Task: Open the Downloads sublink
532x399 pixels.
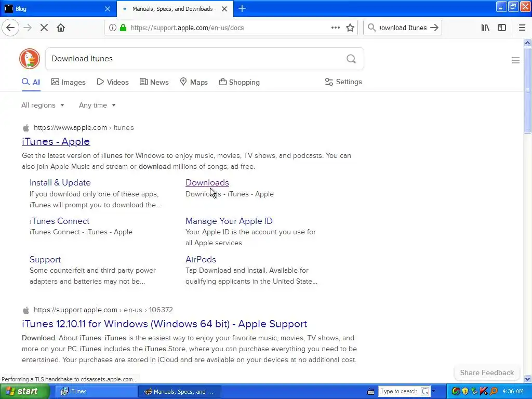Action: pos(207,182)
